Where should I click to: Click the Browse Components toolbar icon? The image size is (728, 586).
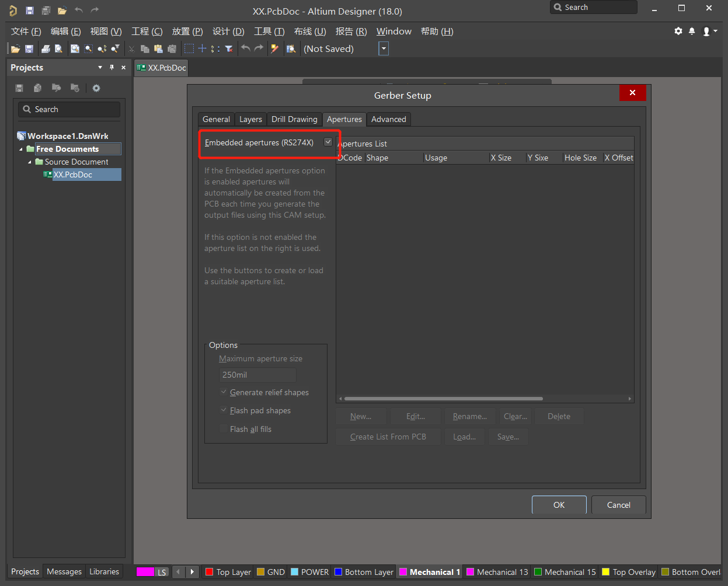point(291,49)
